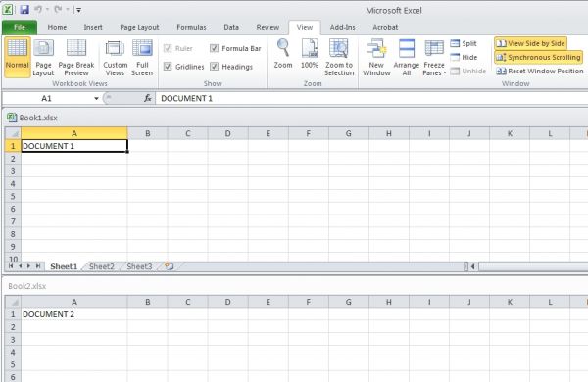
Task: Click Reset Window Position
Action: click(x=540, y=71)
